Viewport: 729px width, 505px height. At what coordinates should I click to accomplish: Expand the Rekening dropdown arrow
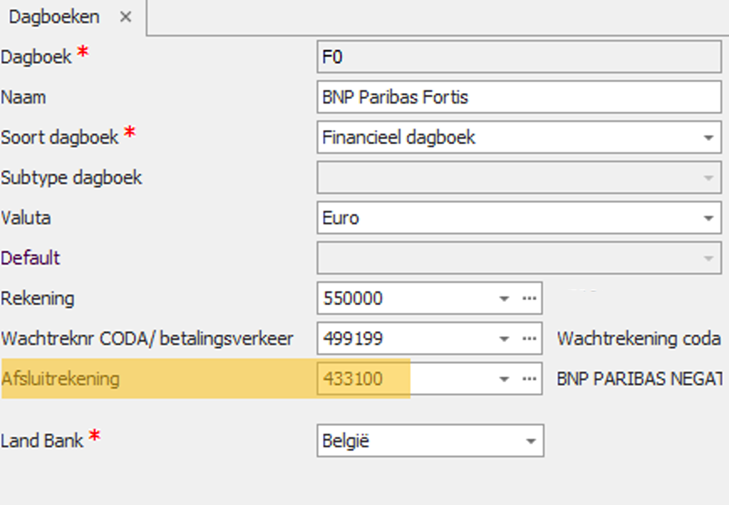pos(505,298)
